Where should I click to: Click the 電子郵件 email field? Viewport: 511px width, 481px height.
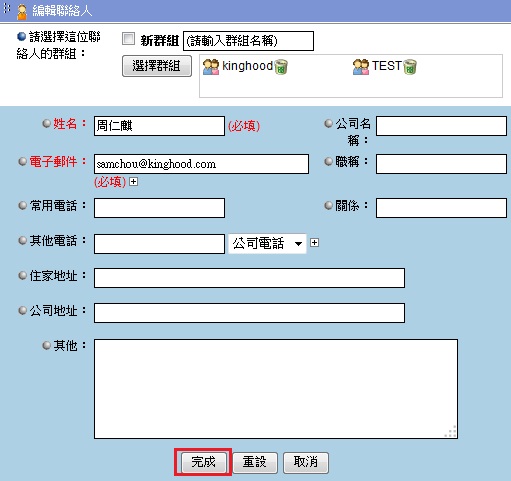point(201,164)
